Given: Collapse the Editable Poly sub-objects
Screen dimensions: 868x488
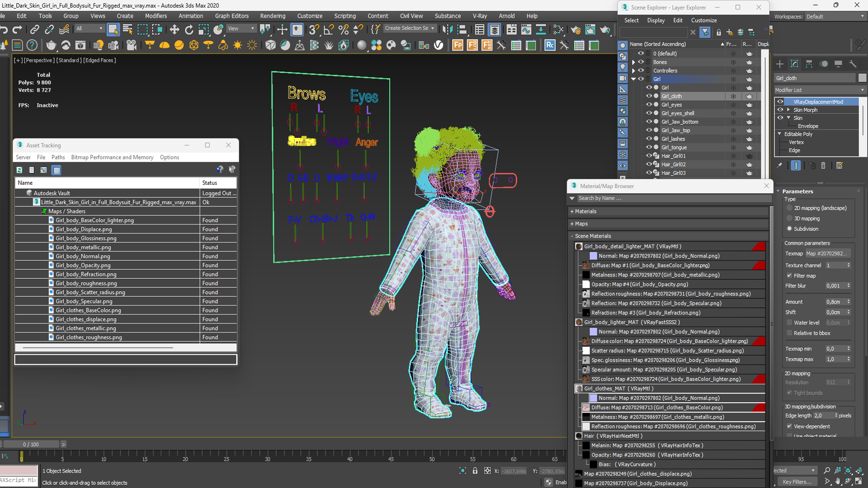Looking at the screenshot, I should coord(779,134).
